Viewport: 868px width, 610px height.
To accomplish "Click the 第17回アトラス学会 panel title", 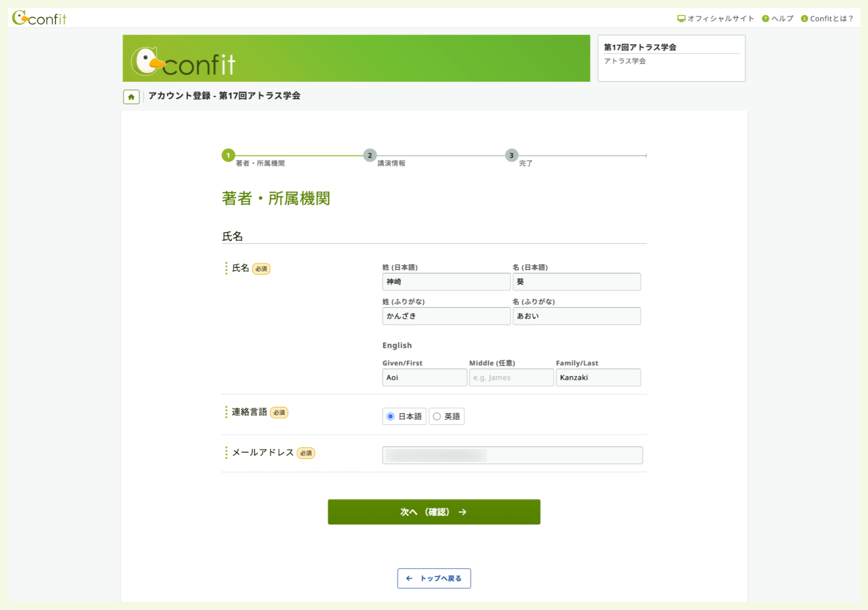I will click(x=641, y=46).
